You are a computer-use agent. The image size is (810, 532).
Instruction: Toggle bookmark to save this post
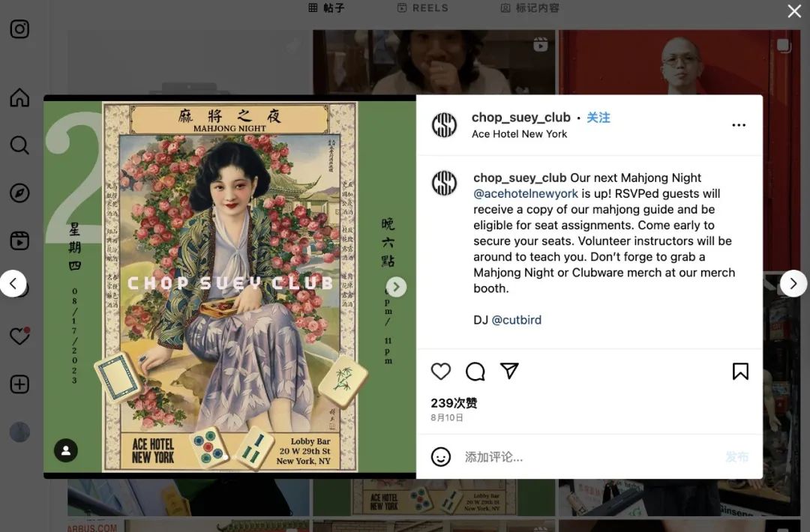740,371
